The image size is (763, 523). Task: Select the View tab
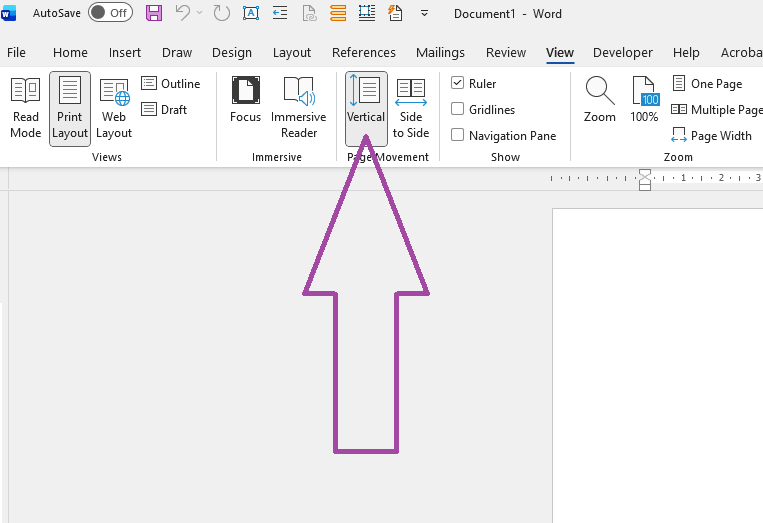560,53
